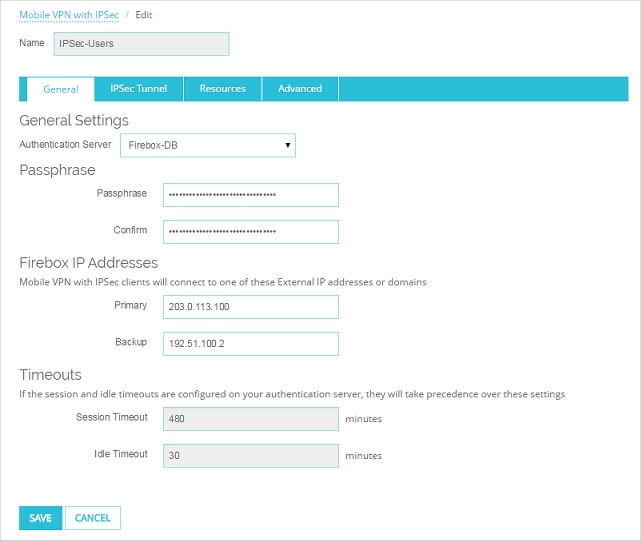Viewport: 641px width, 541px height.
Task: Click the Firebox IP Addresses section heading
Action: tap(89, 263)
